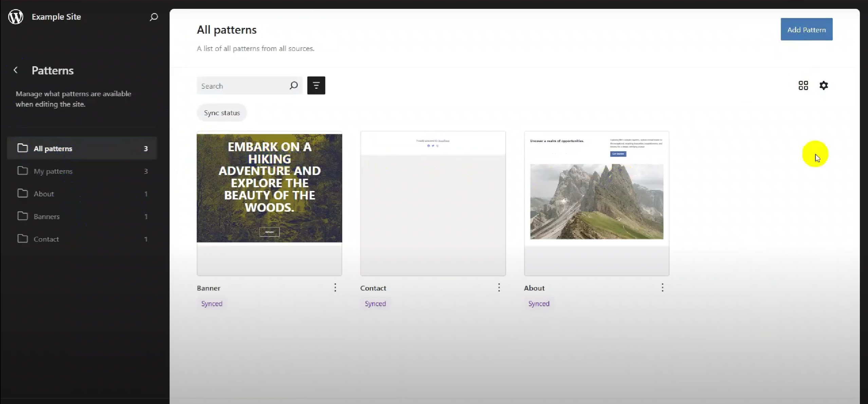Click the Add Pattern button
The width and height of the screenshot is (868, 404).
[806, 29]
